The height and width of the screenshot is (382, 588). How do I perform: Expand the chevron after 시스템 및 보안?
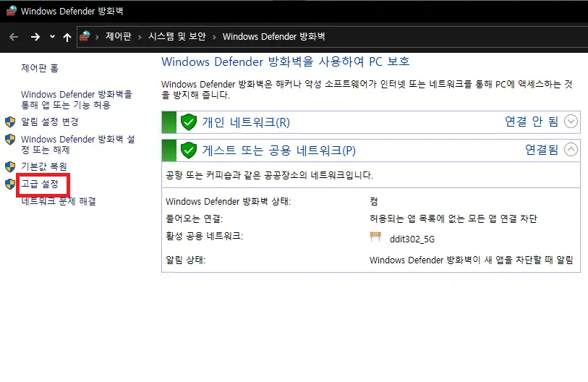(x=214, y=37)
